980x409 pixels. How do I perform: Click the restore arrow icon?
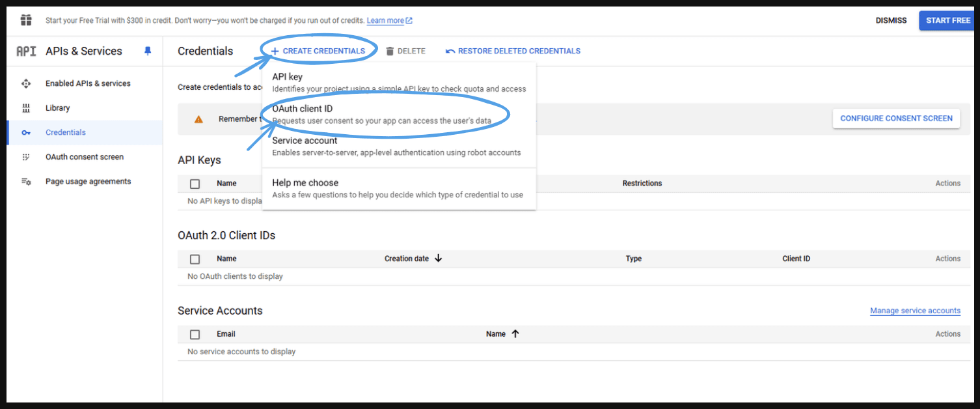450,51
